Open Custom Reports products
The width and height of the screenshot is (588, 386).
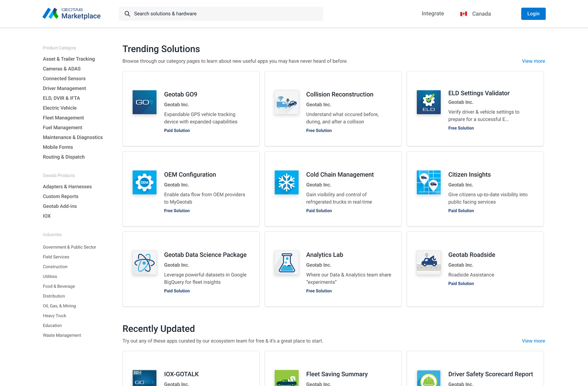[61, 196]
